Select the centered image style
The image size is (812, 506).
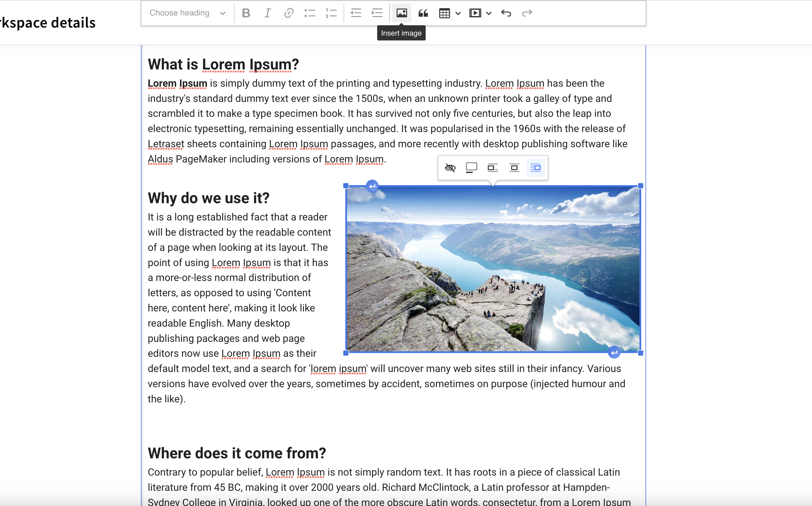(514, 168)
